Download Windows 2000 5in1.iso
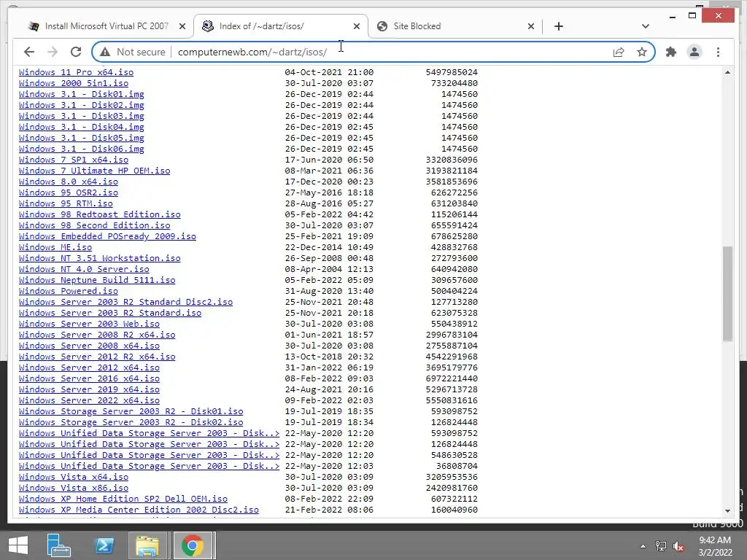 coord(74,83)
